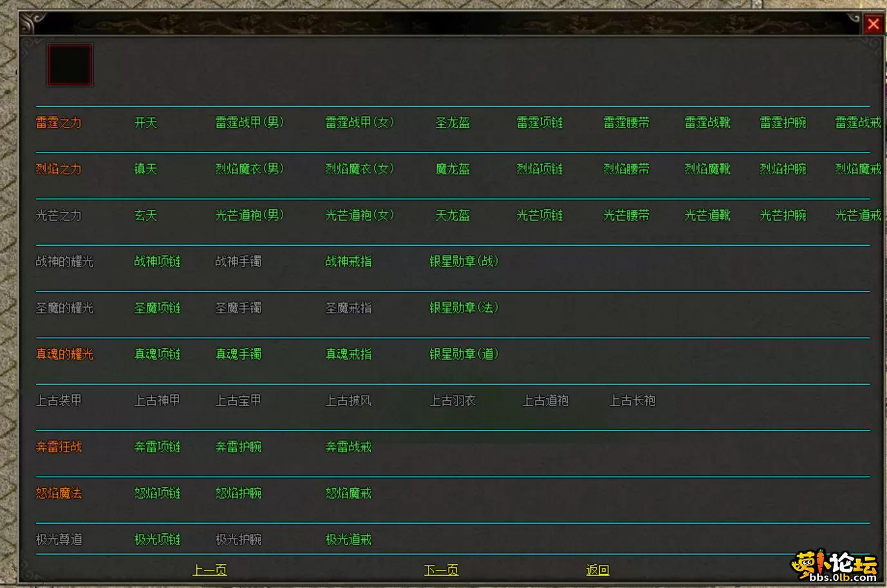Viewport: 887px width, 588px height.
Task: Open 奔雷项链 item
Action: coord(157,446)
